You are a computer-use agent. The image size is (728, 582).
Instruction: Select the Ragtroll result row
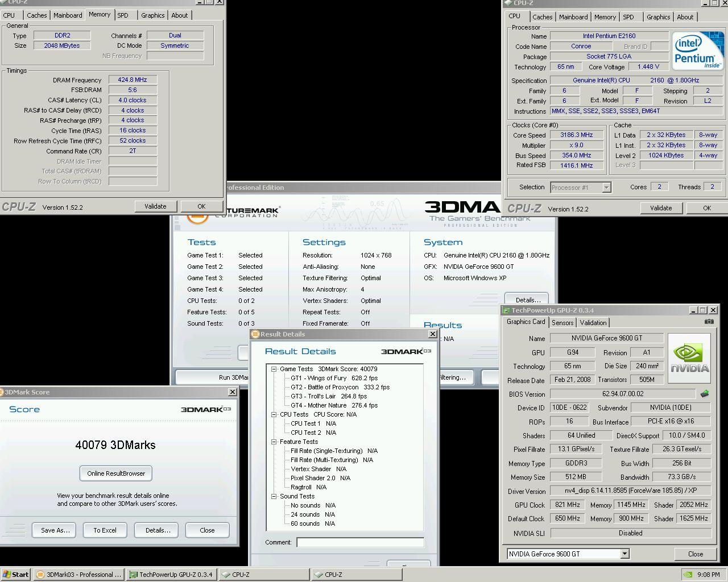tap(308, 487)
